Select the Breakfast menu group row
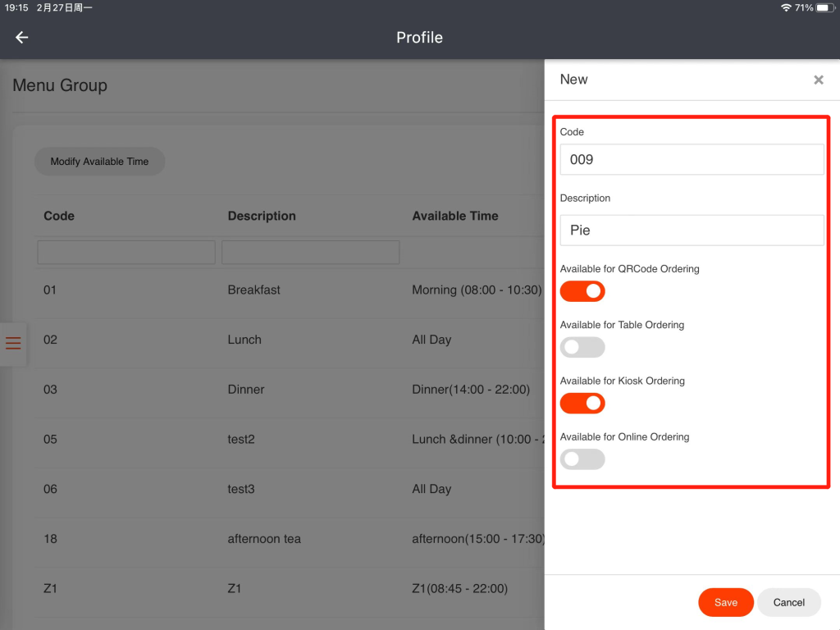This screenshot has width=840, height=630. [254, 290]
